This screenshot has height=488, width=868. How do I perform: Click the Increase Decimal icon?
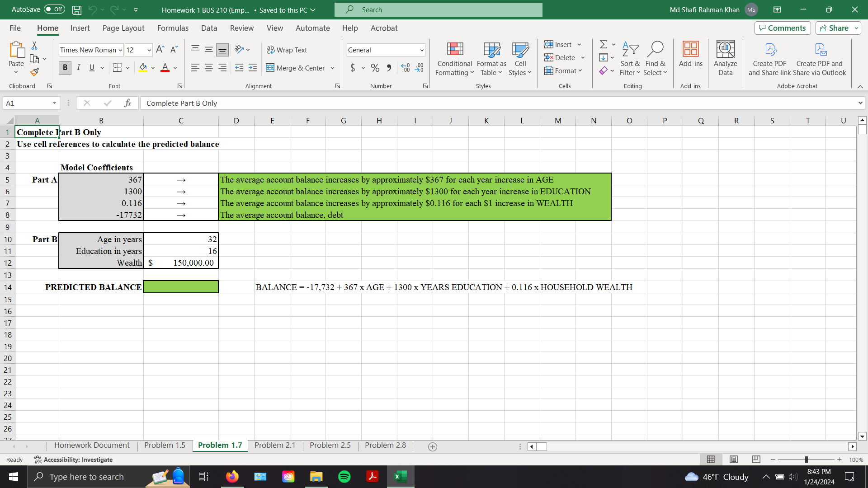(405, 68)
